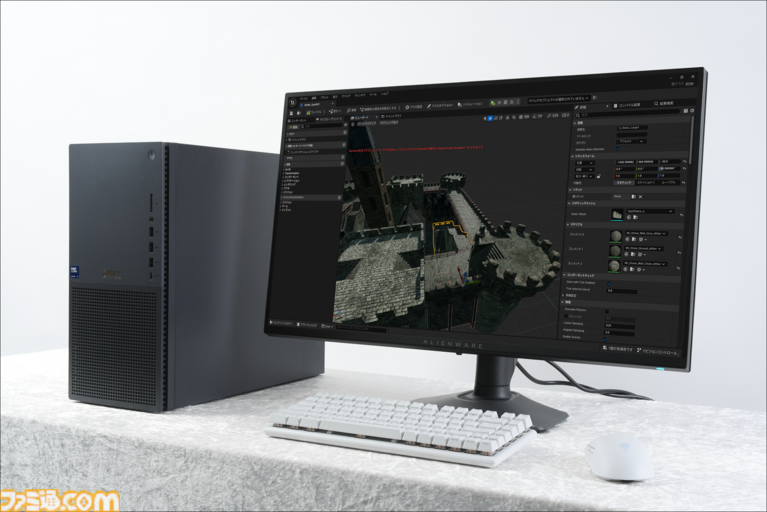Reset Static Mesh to default arrow
The height and width of the screenshot is (512, 767).
click(681, 215)
